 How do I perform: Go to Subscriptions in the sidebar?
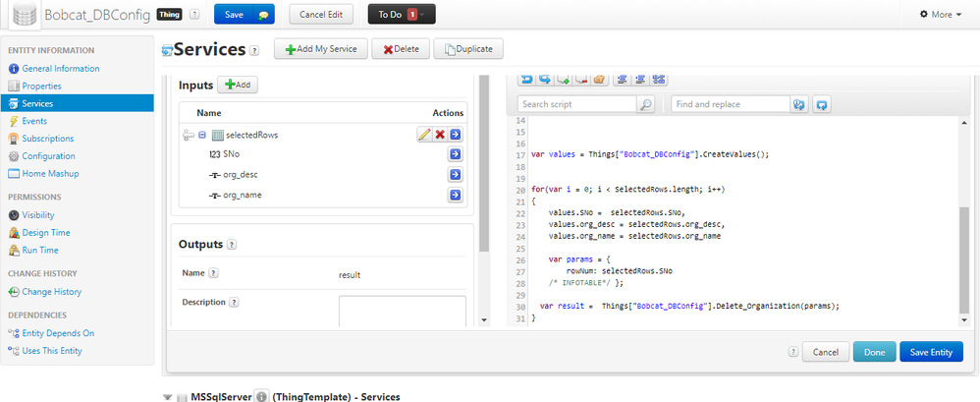click(x=47, y=139)
